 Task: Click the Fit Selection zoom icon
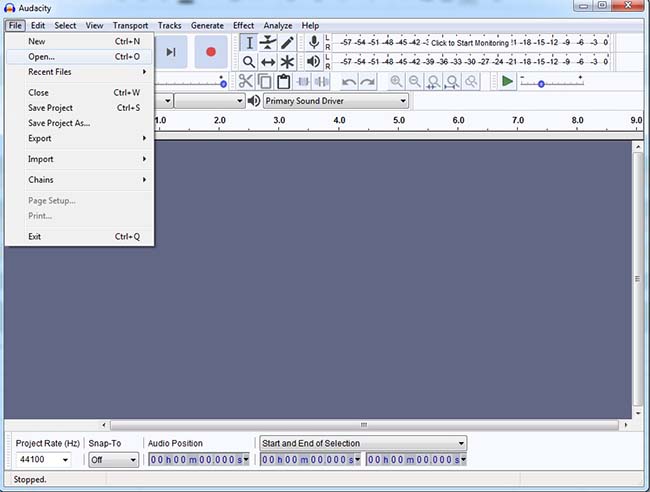point(434,82)
